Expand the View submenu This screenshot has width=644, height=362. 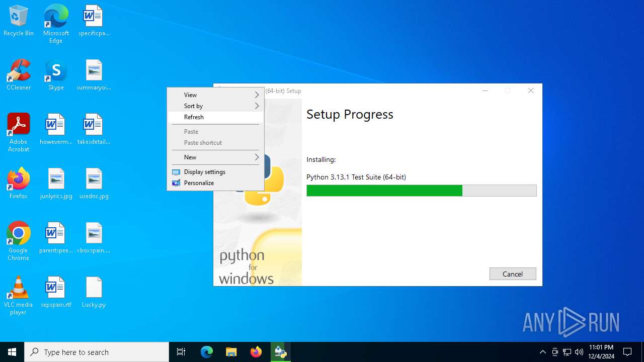(215, 95)
